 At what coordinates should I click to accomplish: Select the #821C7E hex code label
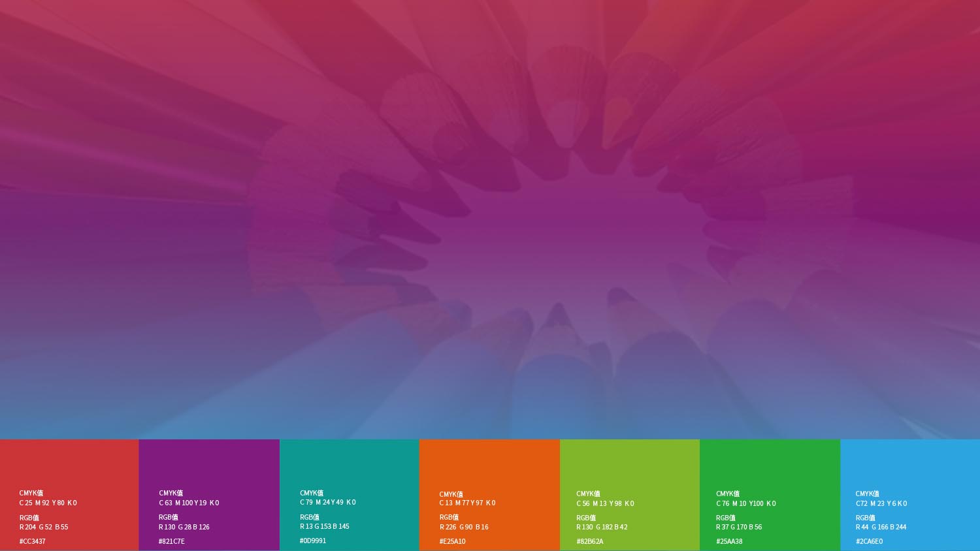pos(172,541)
